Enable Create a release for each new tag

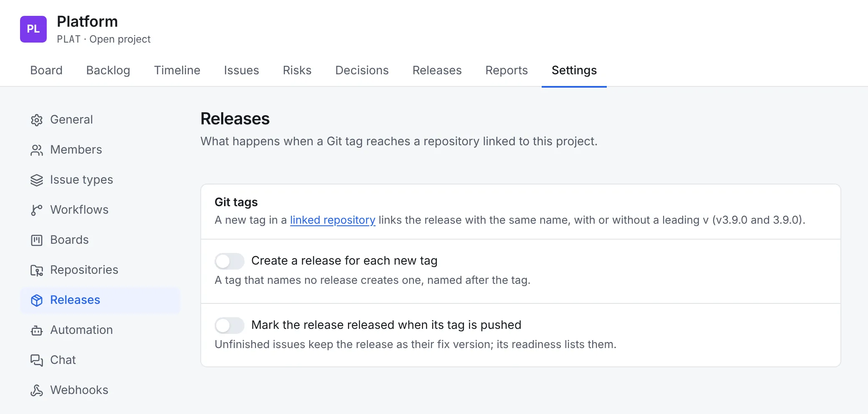click(x=230, y=261)
